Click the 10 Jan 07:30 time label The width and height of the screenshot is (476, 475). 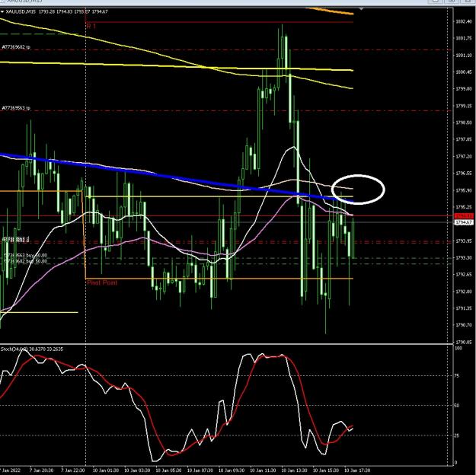tap(200, 470)
